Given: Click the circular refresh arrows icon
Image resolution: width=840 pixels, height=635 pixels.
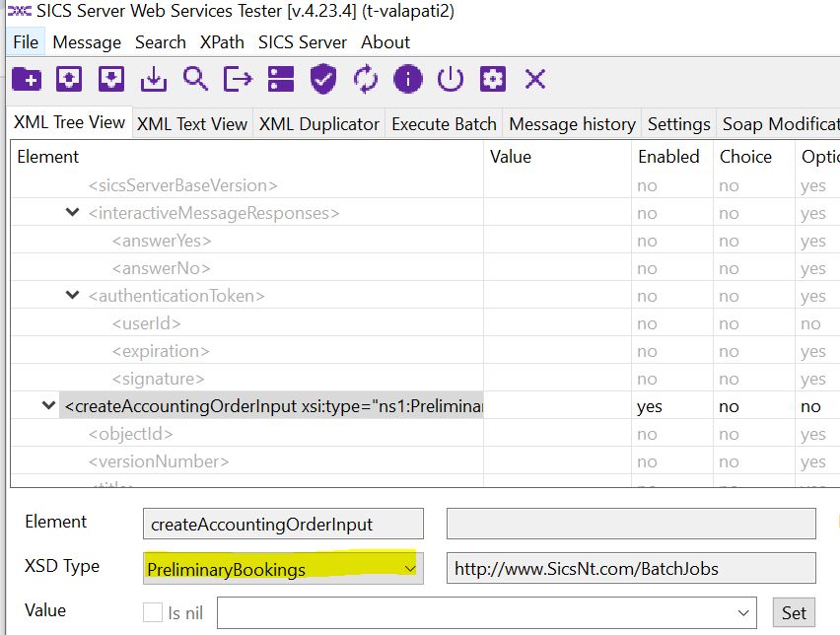Looking at the screenshot, I should (x=366, y=79).
